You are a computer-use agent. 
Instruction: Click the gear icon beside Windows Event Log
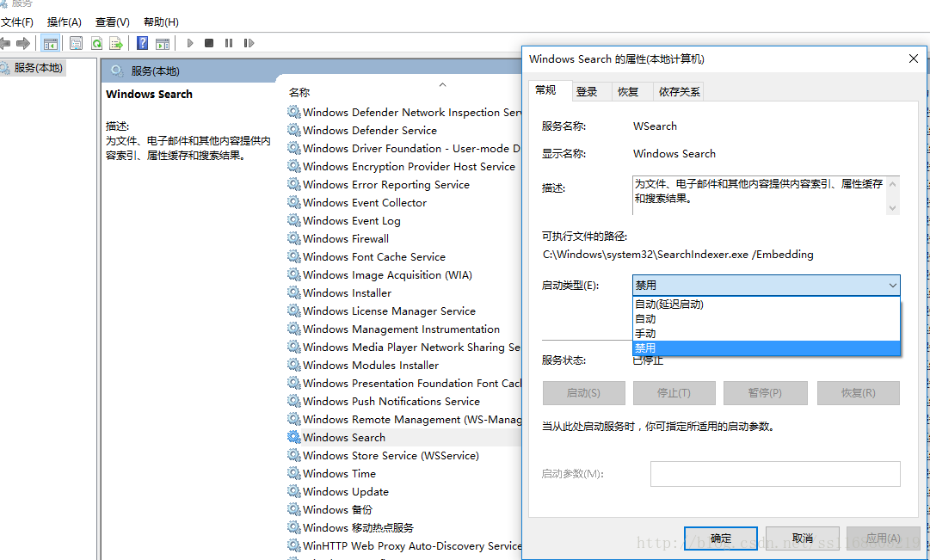coord(293,220)
